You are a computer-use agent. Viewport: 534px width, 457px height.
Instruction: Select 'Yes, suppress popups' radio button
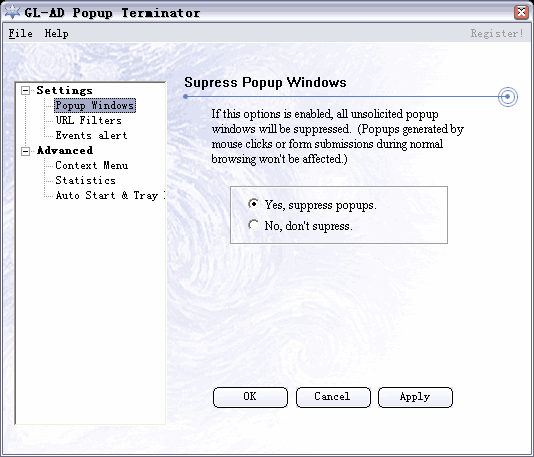point(253,204)
